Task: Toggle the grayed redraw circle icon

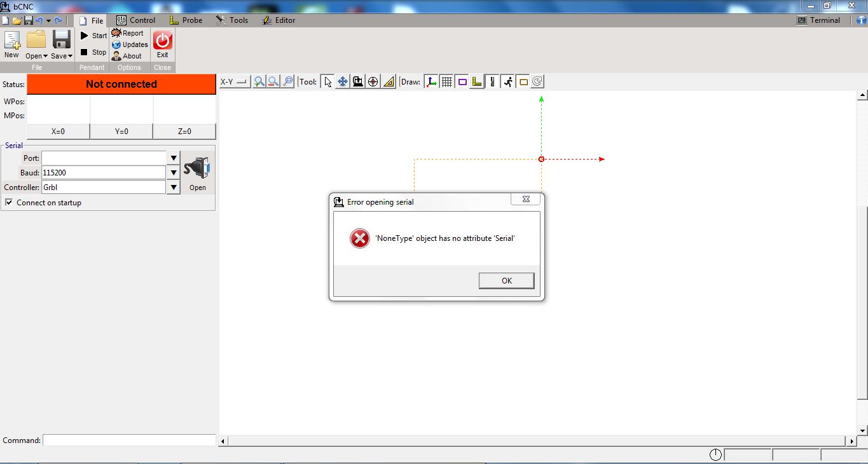Action: click(537, 81)
